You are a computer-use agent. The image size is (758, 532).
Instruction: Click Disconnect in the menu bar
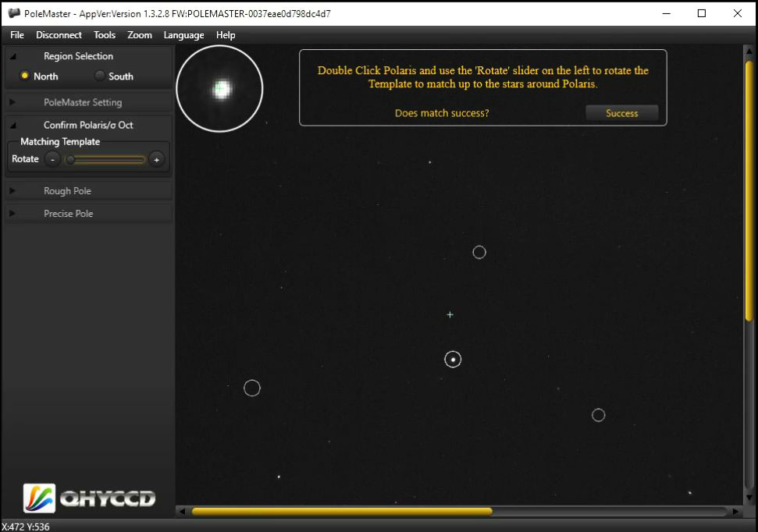coord(59,35)
